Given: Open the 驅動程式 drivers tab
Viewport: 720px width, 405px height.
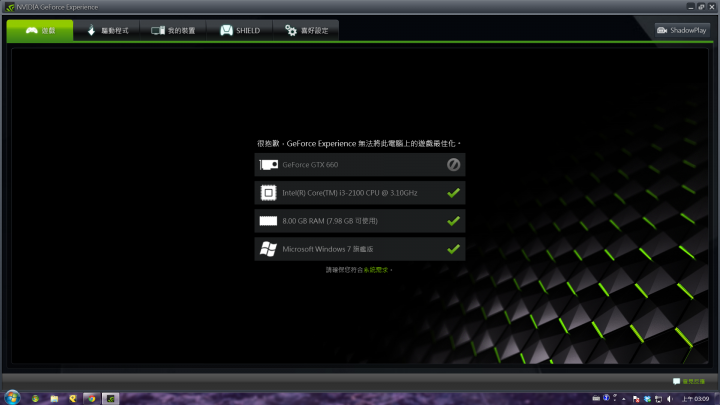Looking at the screenshot, I should click(x=107, y=30).
